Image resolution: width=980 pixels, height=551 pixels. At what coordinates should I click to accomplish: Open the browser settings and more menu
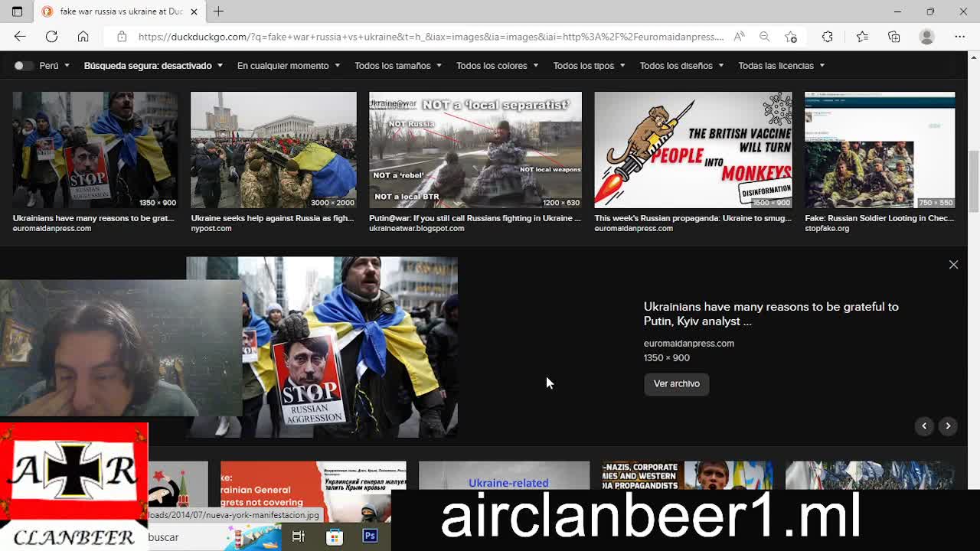coord(959,37)
